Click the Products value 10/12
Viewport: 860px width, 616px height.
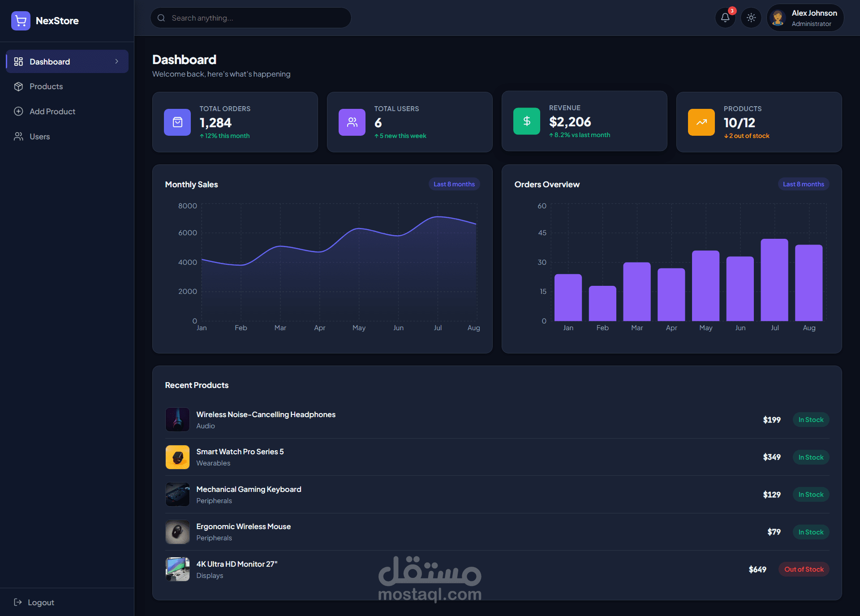(740, 122)
